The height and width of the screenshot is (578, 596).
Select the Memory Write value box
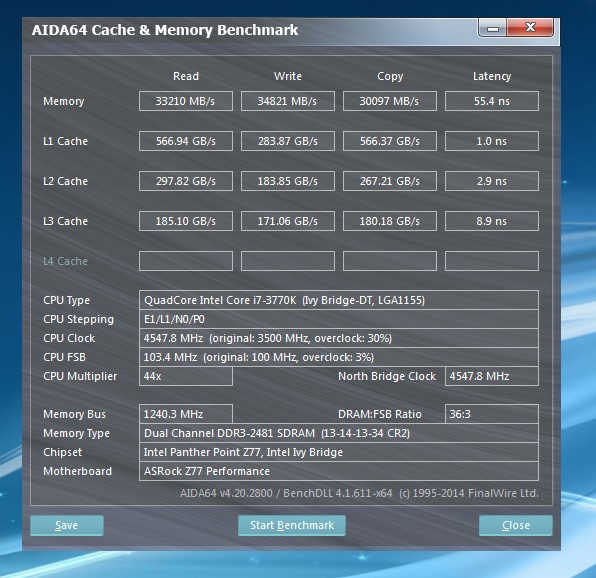click(x=288, y=101)
